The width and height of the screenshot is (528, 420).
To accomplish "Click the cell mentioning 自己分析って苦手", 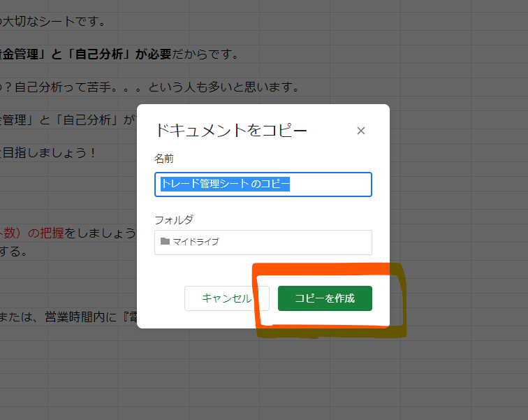I will click(x=150, y=87).
